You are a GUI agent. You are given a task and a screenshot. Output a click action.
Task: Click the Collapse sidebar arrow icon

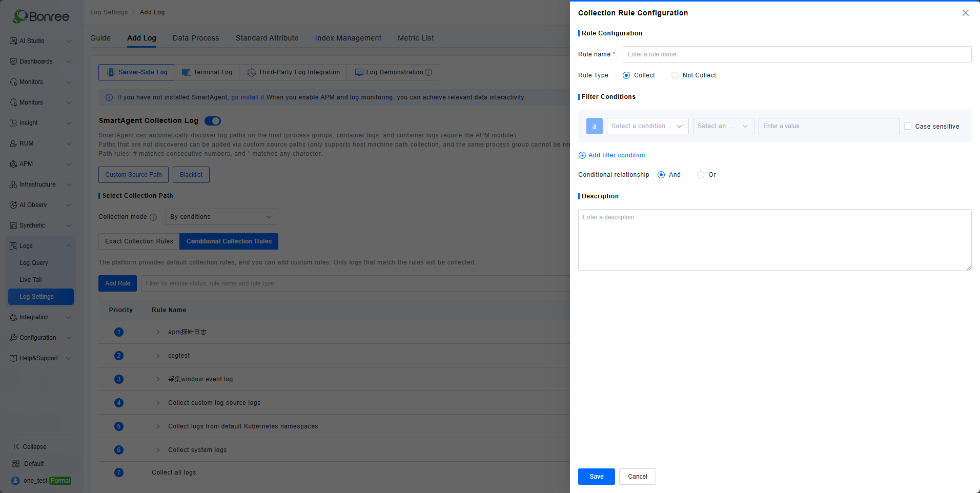pyautogui.click(x=16, y=447)
